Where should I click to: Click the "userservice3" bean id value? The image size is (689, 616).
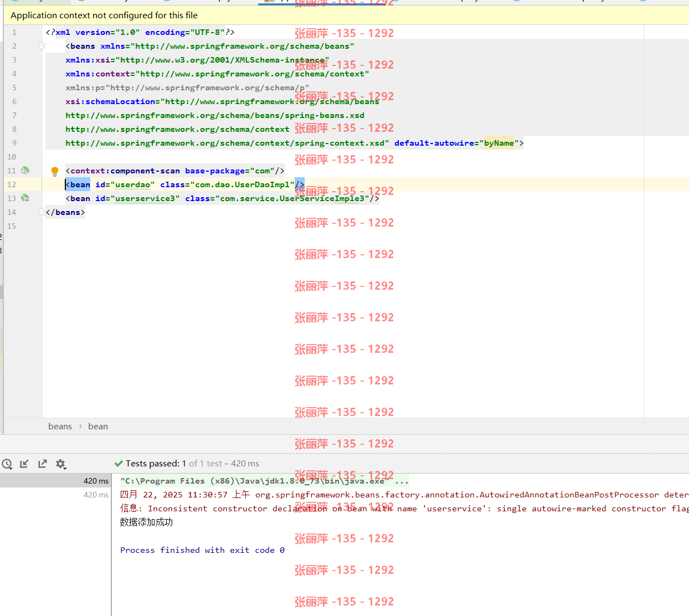tap(145, 199)
